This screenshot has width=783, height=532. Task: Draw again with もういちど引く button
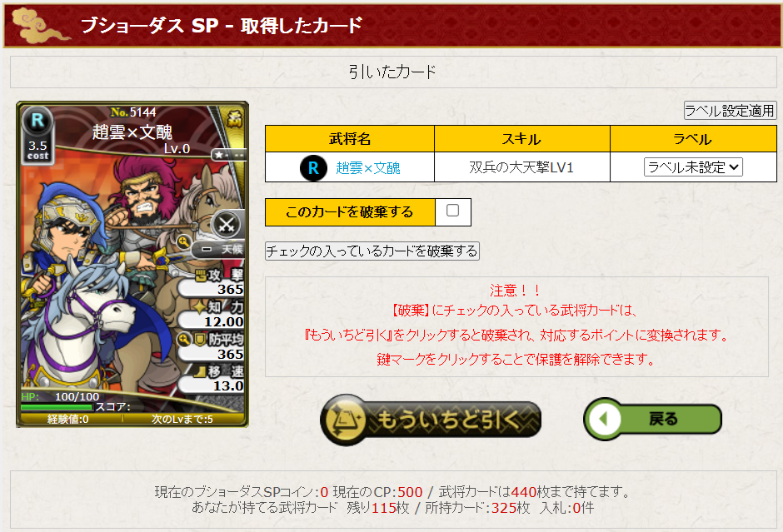pos(431,420)
